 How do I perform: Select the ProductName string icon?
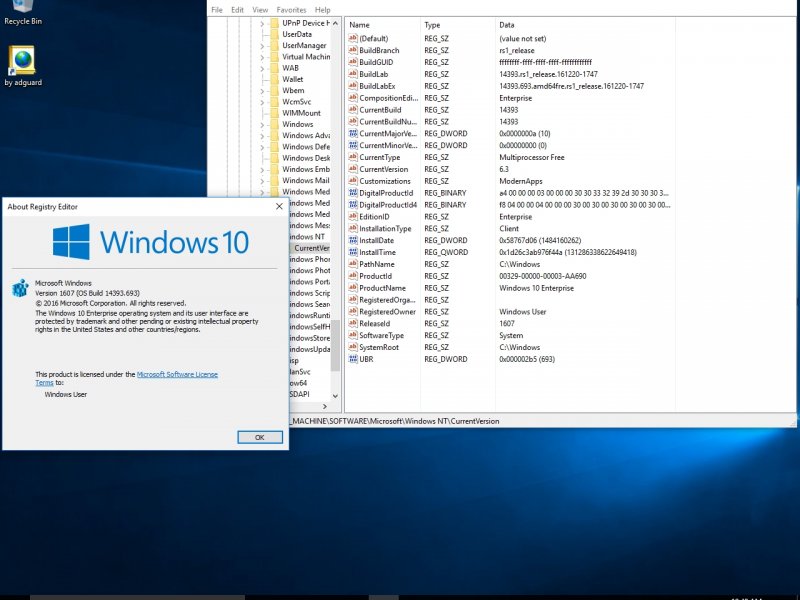353,288
